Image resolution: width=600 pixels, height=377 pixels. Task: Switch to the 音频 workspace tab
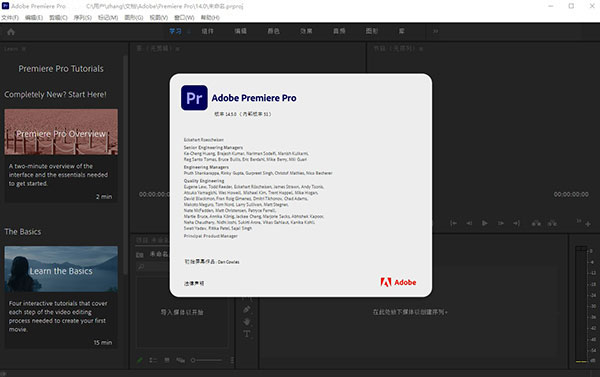pyautogui.click(x=339, y=31)
